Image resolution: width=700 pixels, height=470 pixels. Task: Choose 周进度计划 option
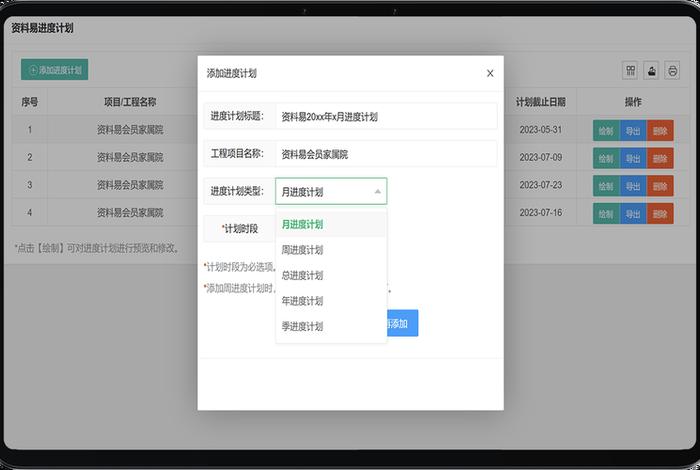(x=302, y=250)
